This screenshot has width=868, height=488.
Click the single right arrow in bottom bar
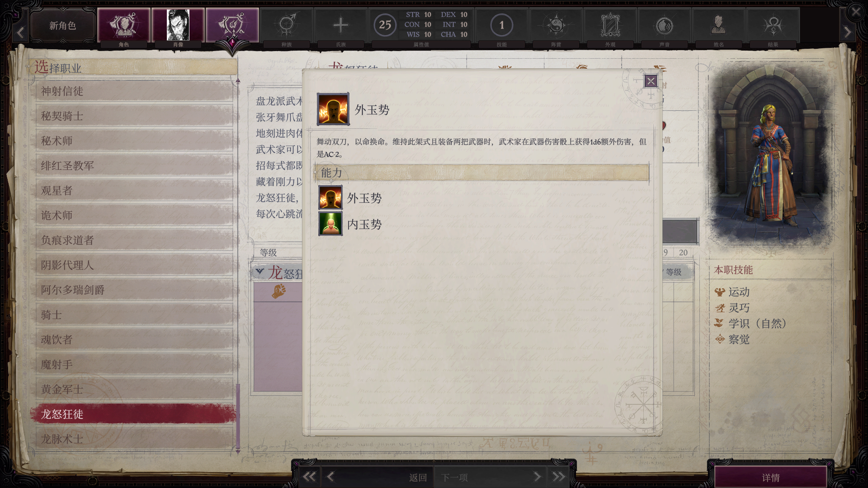(x=537, y=477)
